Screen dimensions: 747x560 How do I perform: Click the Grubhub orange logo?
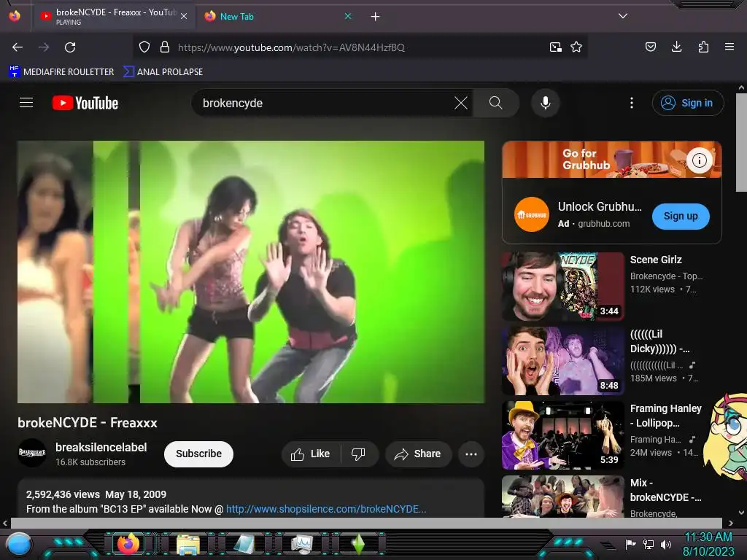532,215
